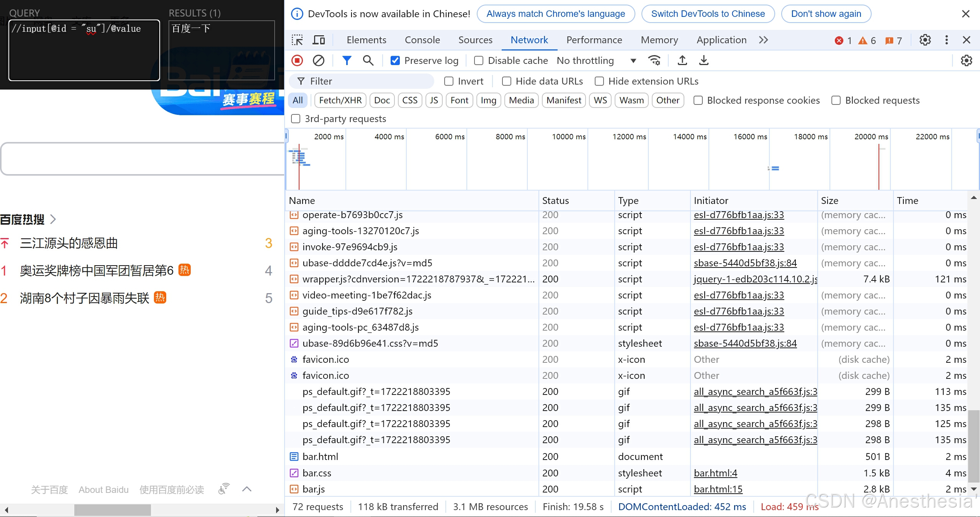The height and width of the screenshot is (517, 980).
Task: Open the Performance tab
Action: pos(594,40)
